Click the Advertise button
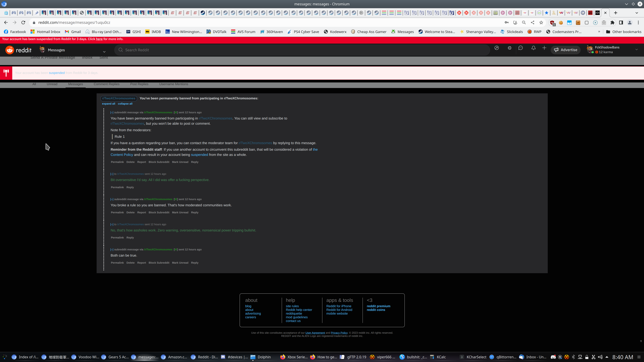Image resolution: width=644 pixels, height=362 pixels. click(x=566, y=50)
